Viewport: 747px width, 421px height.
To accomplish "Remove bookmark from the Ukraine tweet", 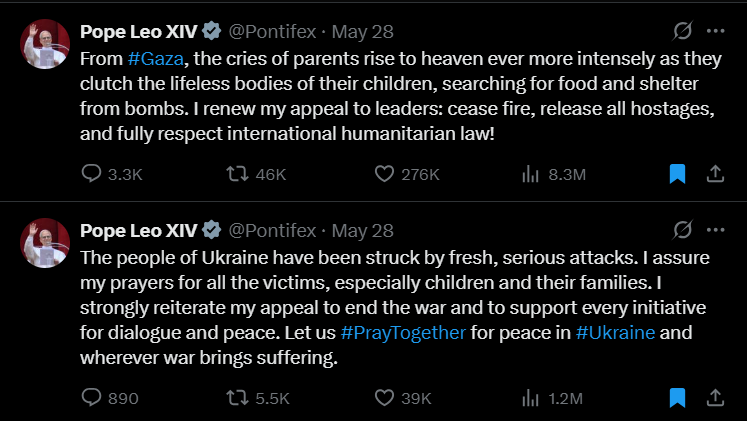I will point(677,398).
